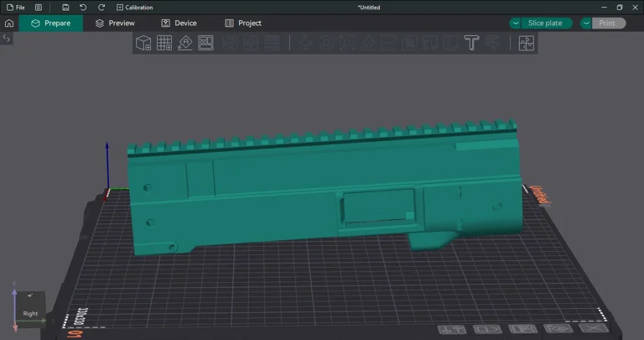The height and width of the screenshot is (340, 644).
Task: Select the Text shape tool
Action: 471,43
